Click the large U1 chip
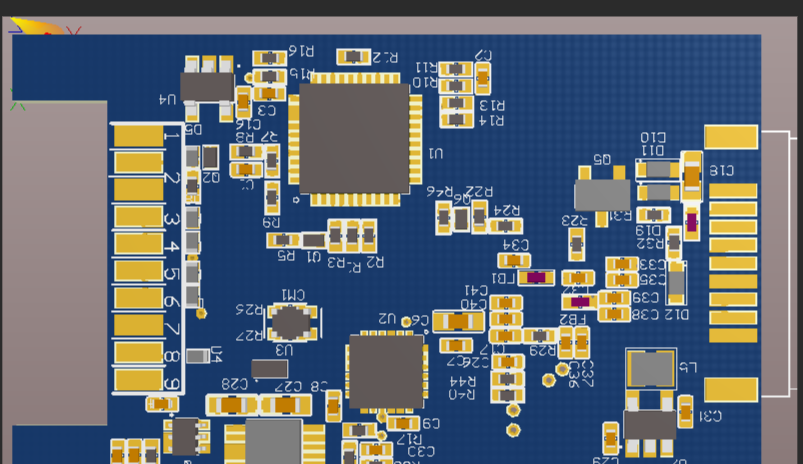This screenshot has width=803, height=464. click(x=354, y=138)
